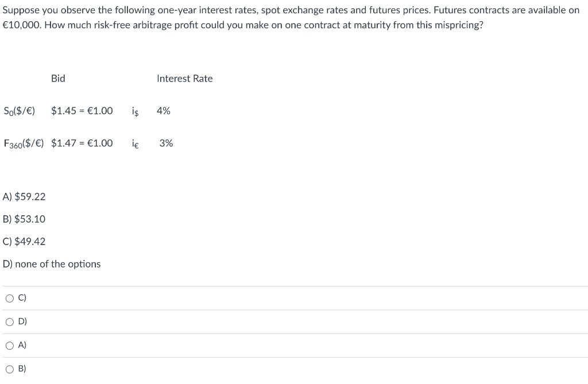Viewport: 588px width, 384px height.
Task: Click the i€ interest rate symbol
Action: [135, 143]
